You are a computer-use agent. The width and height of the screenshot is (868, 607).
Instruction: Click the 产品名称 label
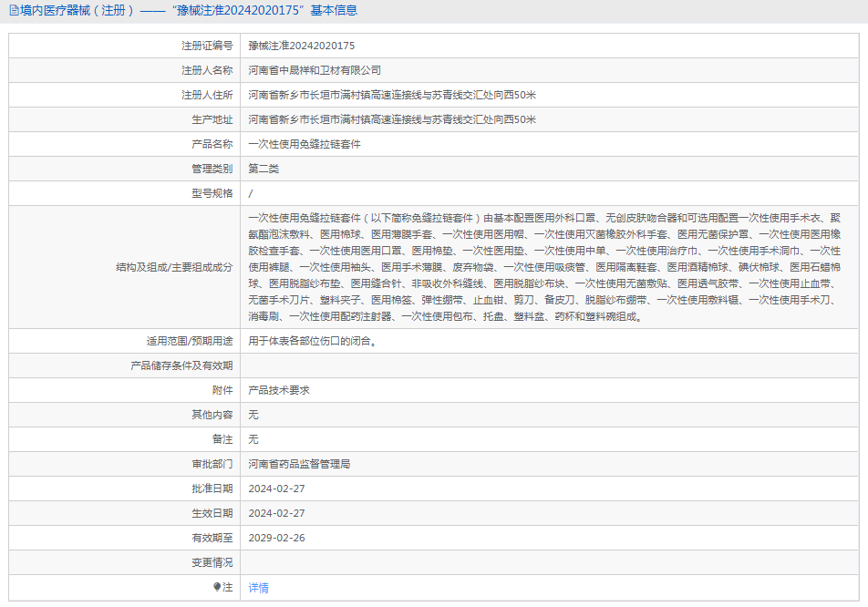[212, 144]
